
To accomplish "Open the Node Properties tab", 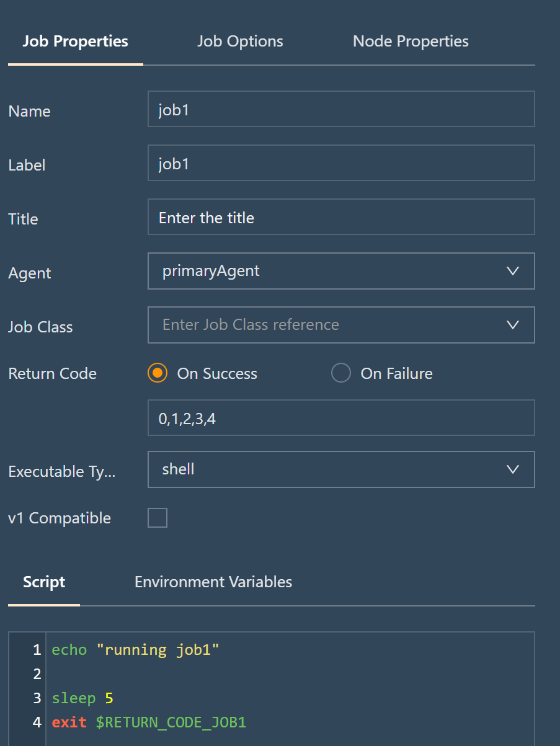I will [411, 42].
